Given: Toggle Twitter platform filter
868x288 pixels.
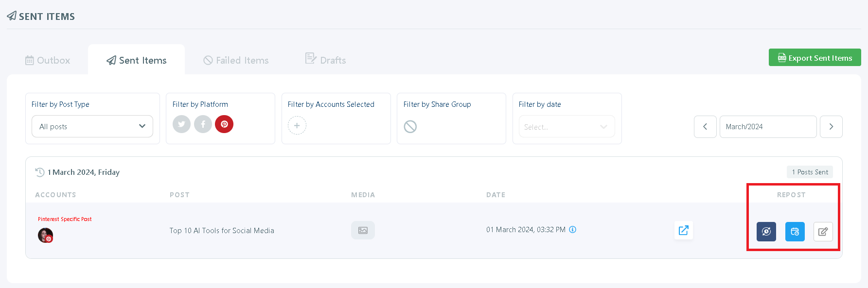Looking at the screenshot, I should tap(181, 124).
